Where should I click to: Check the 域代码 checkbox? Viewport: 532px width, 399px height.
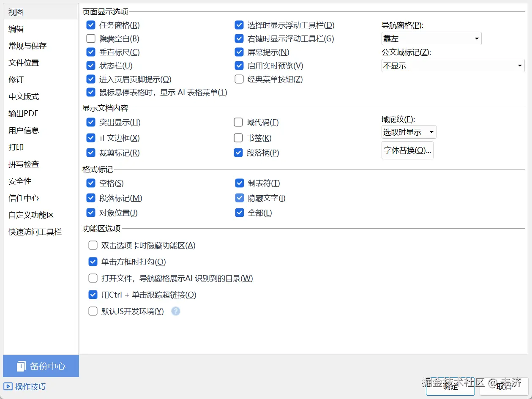(238, 123)
